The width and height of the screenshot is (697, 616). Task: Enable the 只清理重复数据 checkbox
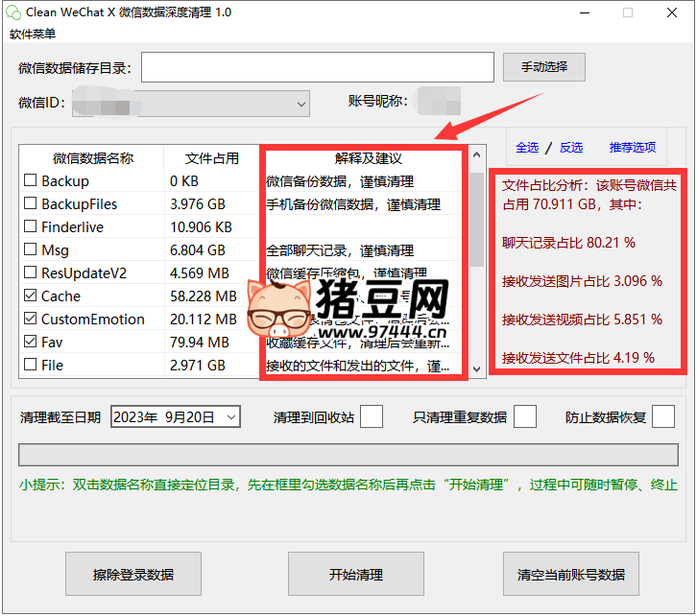click(525, 416)
